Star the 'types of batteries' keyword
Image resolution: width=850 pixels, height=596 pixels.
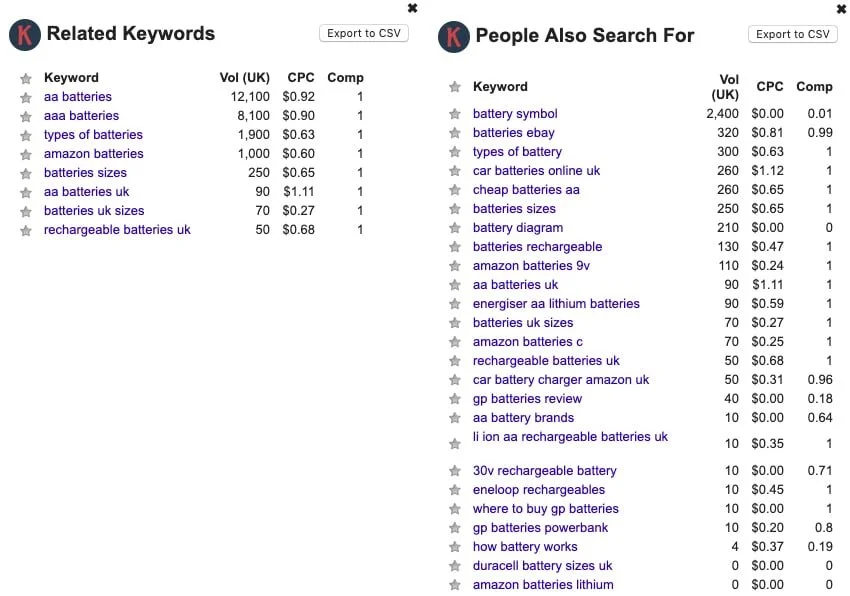click(x=25, y=136)
